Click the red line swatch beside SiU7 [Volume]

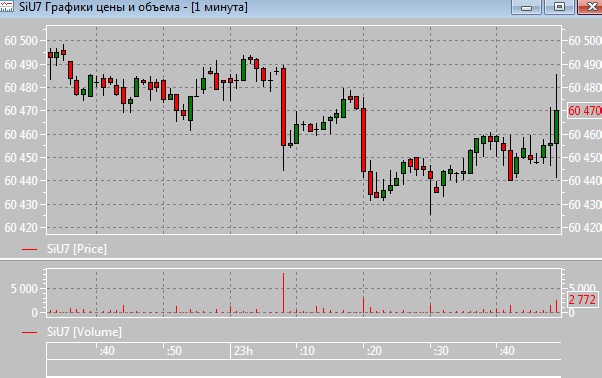point(30,333)
